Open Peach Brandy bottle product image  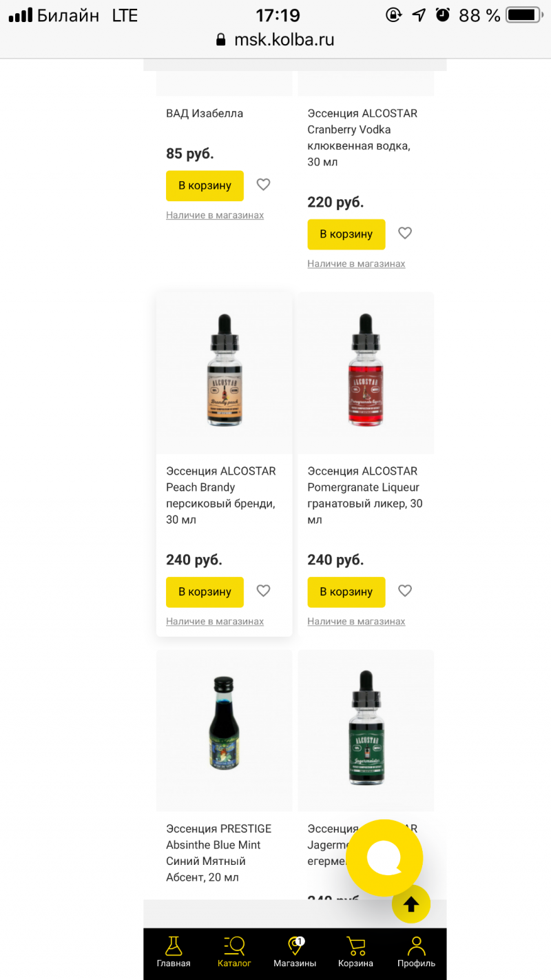224,372
